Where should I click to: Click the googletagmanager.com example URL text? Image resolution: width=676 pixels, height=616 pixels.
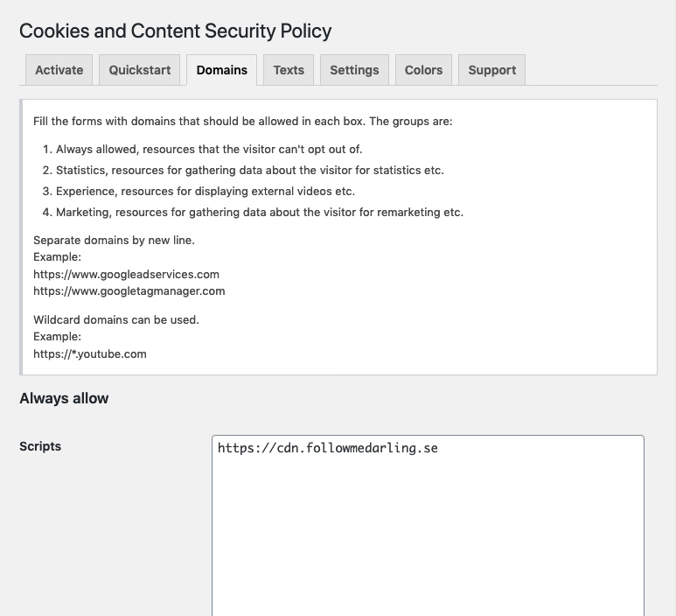tap(129, 290)
